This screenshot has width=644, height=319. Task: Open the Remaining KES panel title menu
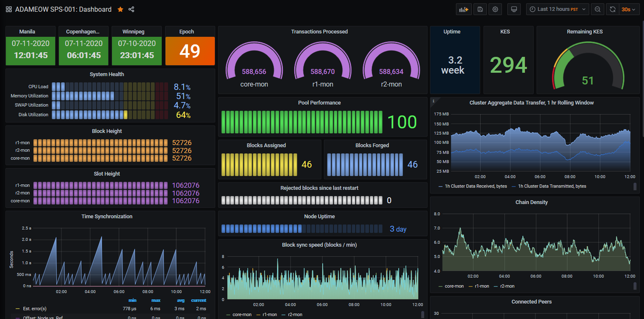(584, 32)
